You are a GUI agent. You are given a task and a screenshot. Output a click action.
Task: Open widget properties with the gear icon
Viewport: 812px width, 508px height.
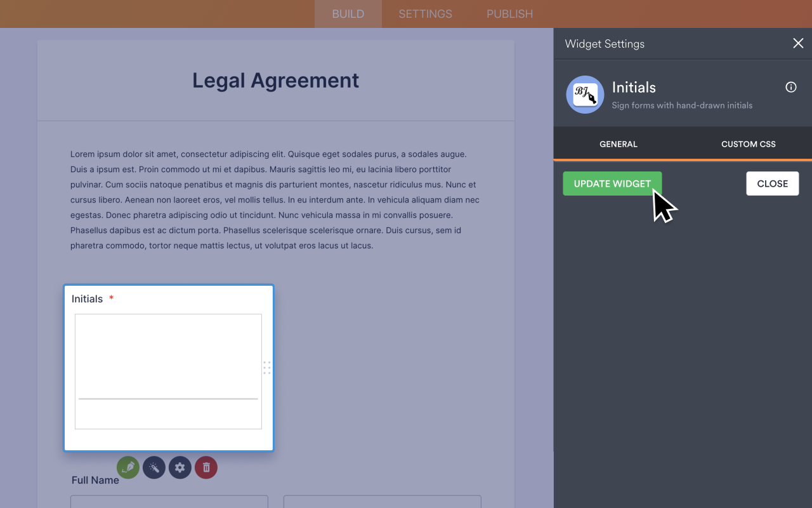[x=180, y=467]
